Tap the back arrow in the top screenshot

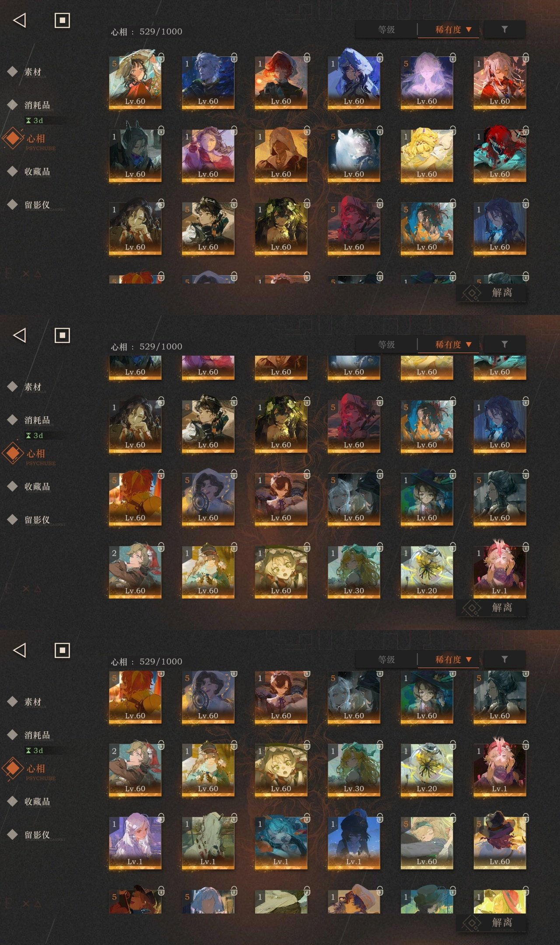pyautogui.click(x=20, y=20)
